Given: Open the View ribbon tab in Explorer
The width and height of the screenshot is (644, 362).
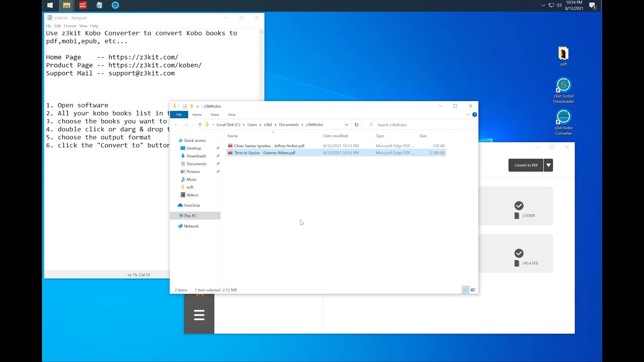Looking at the screenshot, I should pos(231,115).
